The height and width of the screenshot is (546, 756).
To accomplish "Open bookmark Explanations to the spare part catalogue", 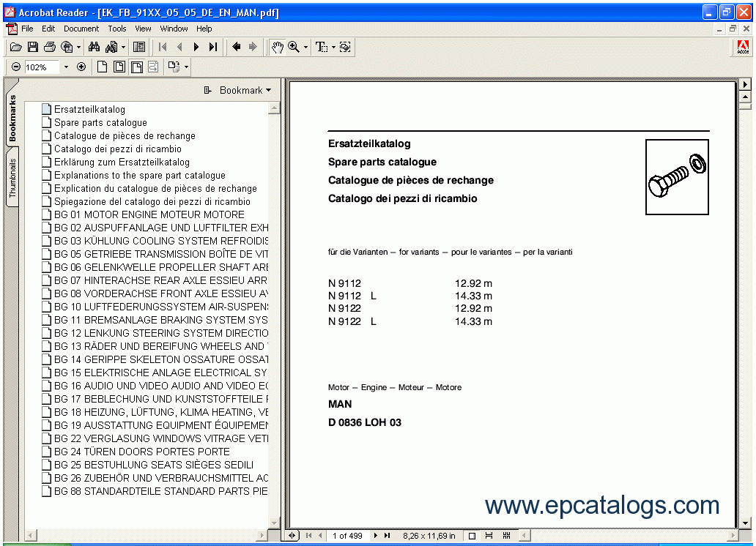I will click(x=140, y=176).
